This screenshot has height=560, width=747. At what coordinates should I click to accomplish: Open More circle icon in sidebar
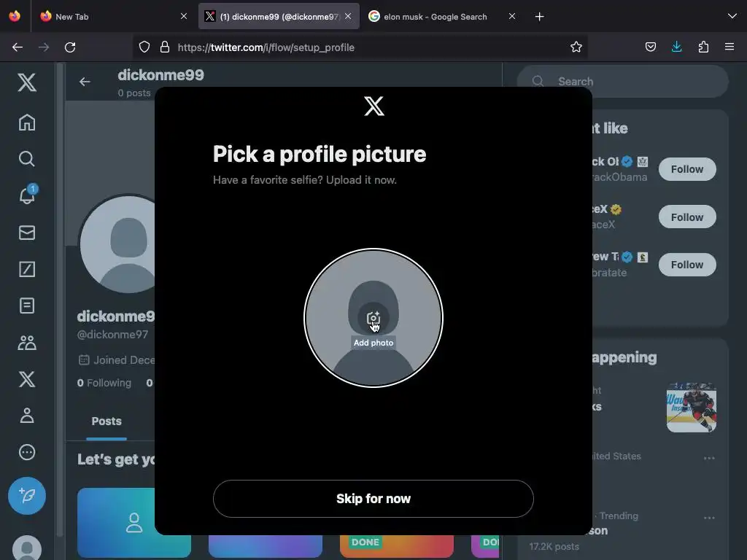coord(27,452)
